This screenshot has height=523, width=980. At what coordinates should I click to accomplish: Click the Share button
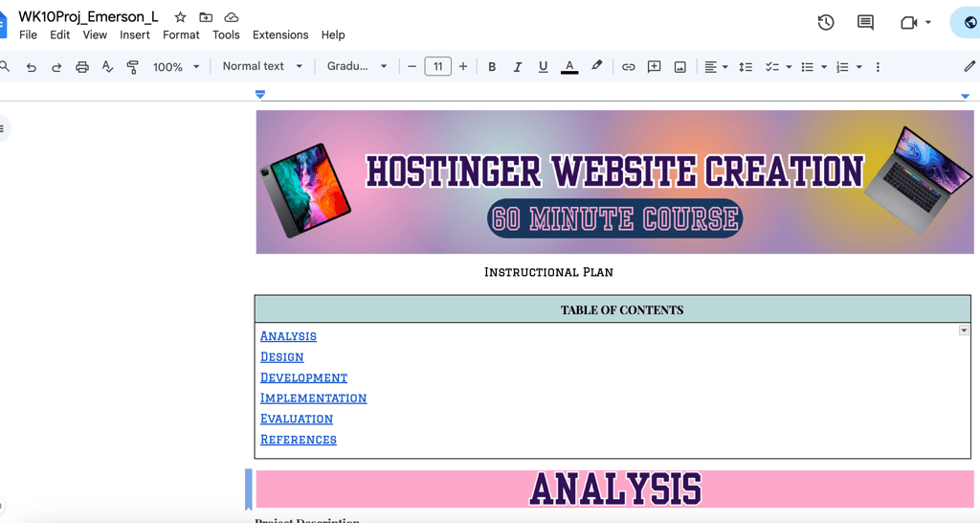coord(965,23)
